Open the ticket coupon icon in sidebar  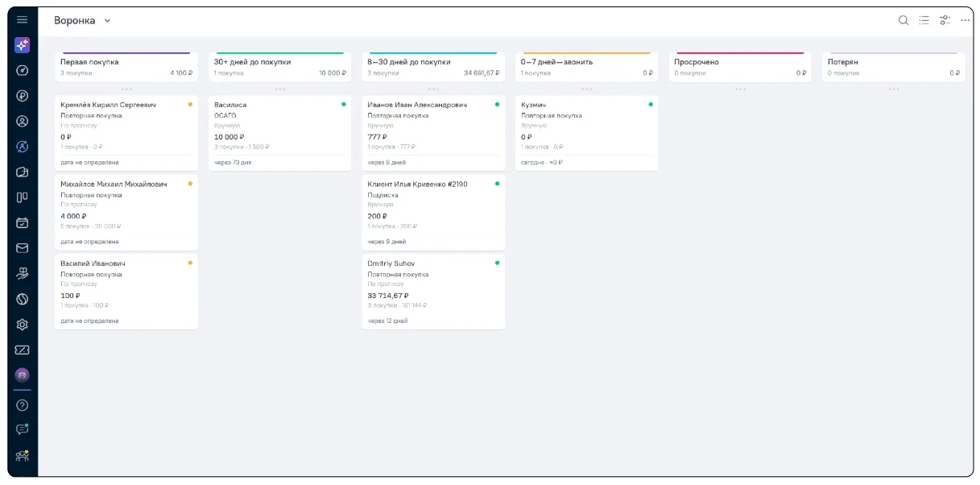pyautogui.click(x=22, y=350)
